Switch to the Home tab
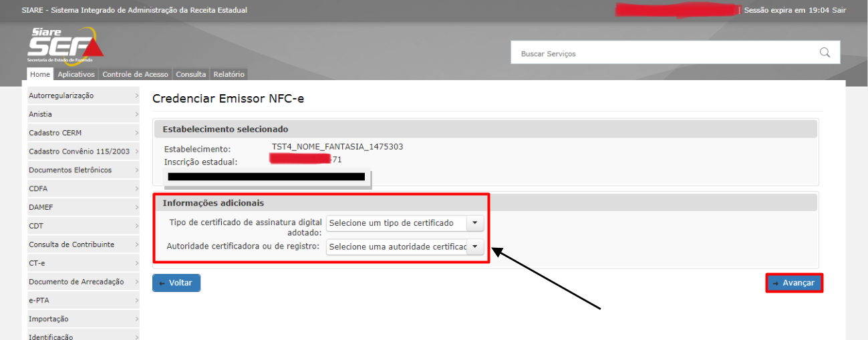This screenshot has width=868, height=340. tap(40, 74)
